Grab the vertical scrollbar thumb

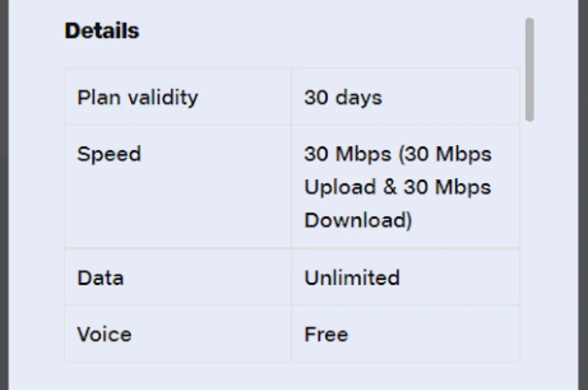[x=530, y=69]
